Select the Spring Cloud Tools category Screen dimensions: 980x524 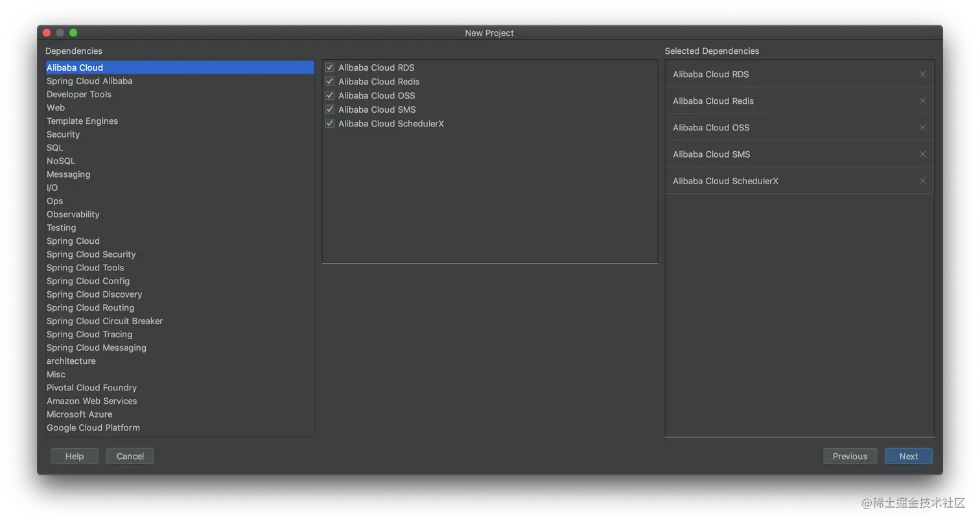180,268
